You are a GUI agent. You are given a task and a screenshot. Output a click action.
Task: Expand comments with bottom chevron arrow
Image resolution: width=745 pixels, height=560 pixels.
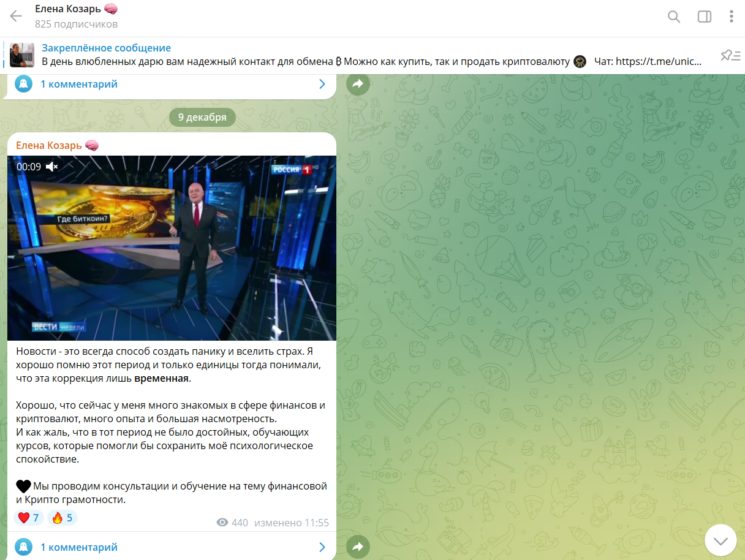click(322, 547)
